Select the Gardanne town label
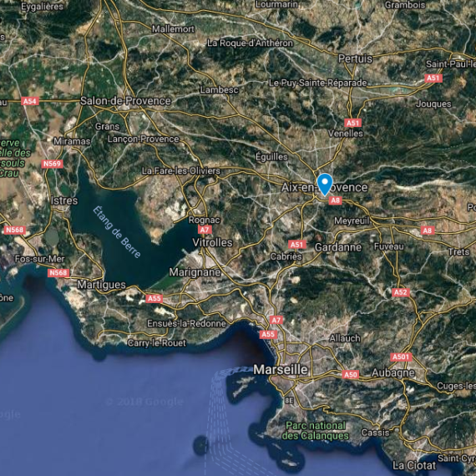 pyautogui.click(x=338, y=247)
